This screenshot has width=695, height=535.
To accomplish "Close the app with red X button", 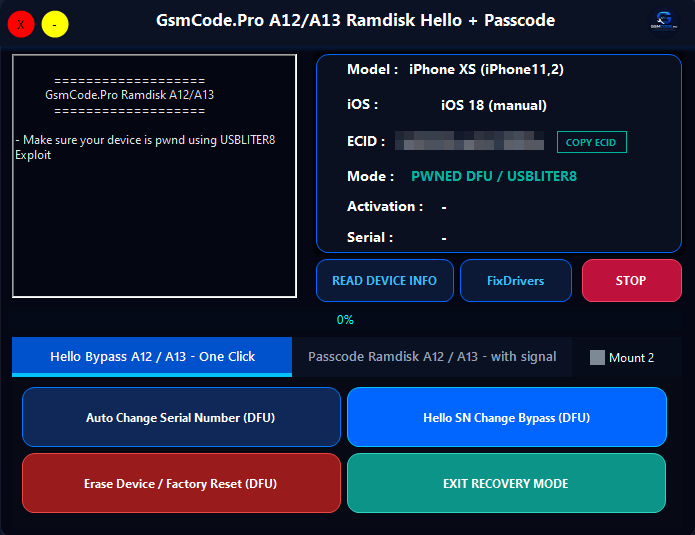I will click(21, 24).
